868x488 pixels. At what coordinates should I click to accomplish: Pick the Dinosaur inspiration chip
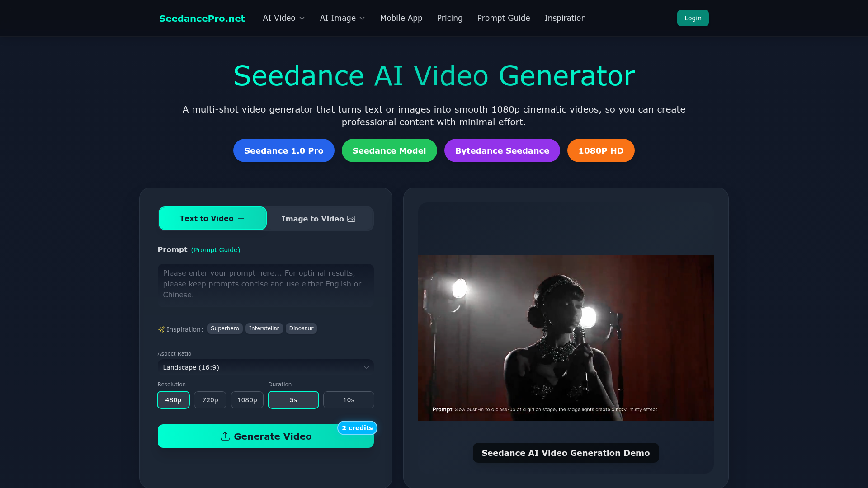301,328
